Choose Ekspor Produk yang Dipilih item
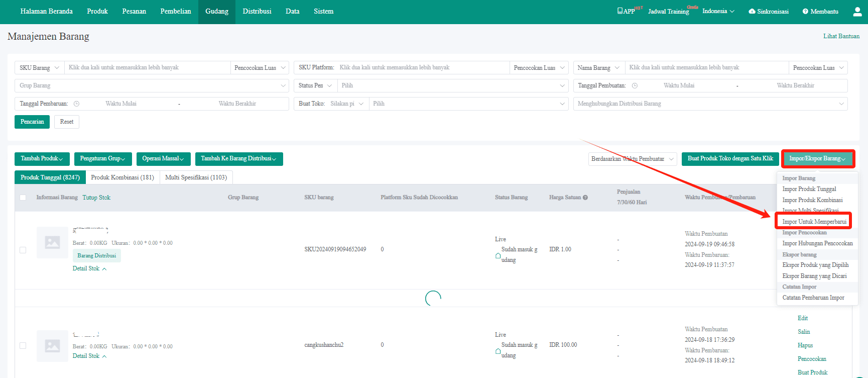This screenshot has height=378, width=868. coord(815,265)
